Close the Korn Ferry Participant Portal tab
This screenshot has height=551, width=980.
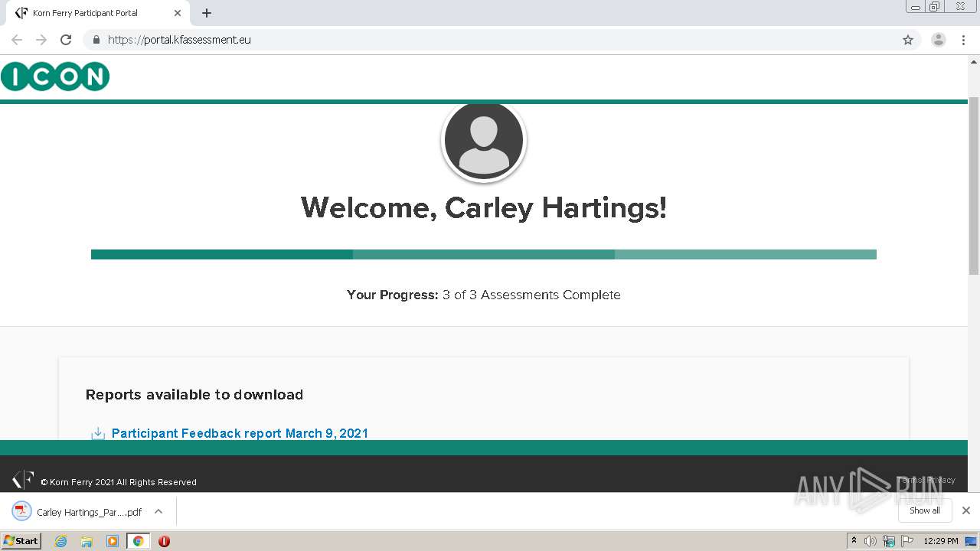coord(178,13)
